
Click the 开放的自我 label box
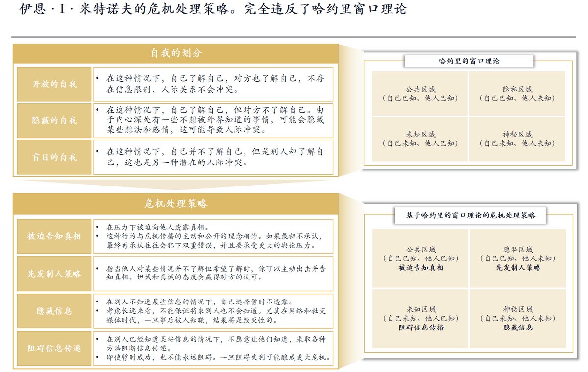(x=54, y=84)
